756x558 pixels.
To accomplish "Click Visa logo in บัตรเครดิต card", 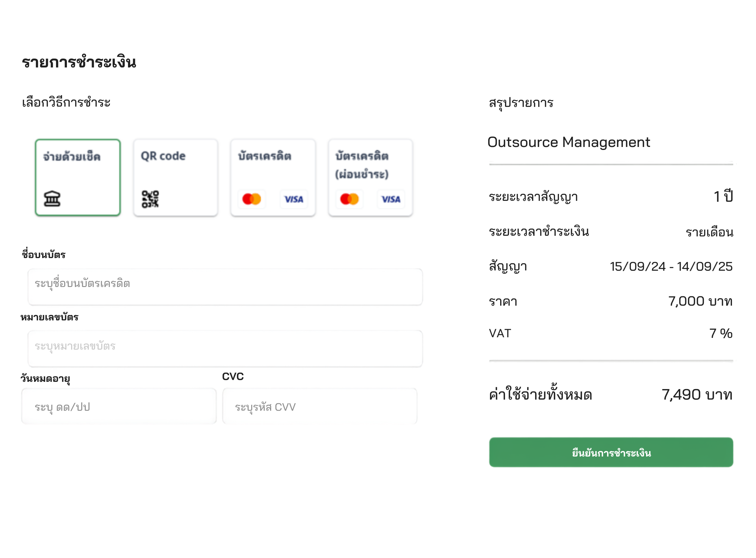I will pyautogui.click(x=294, y=199).
